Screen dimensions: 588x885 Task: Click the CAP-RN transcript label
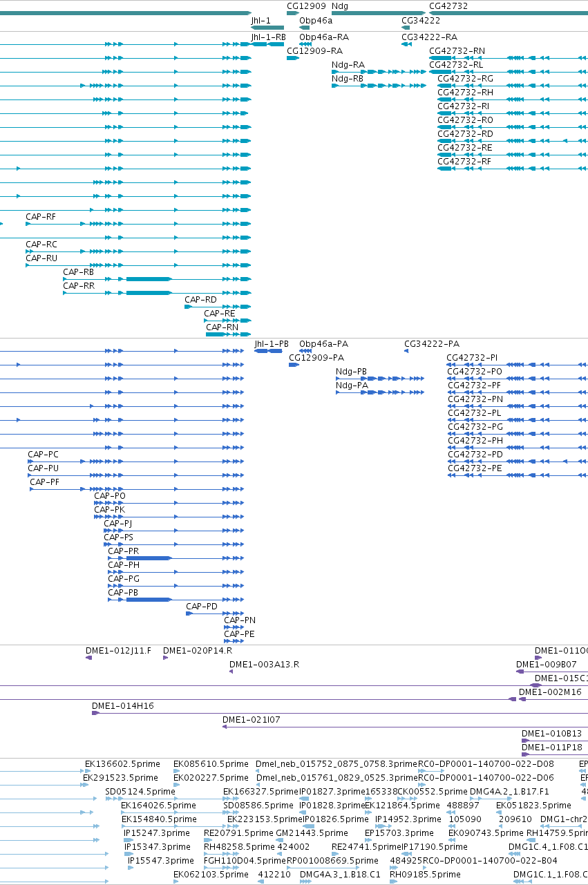[222, 327]
